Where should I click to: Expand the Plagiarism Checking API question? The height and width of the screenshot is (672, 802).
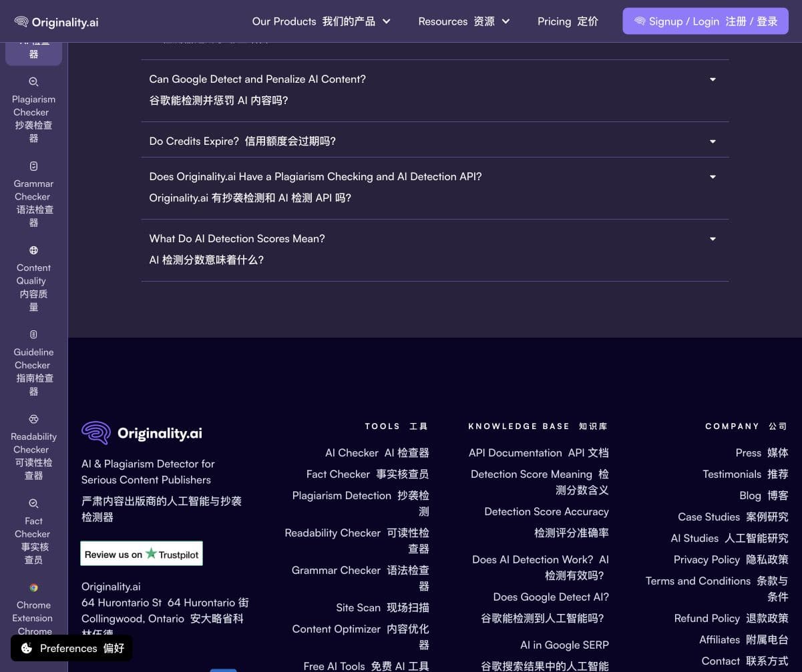click(435, 188)
